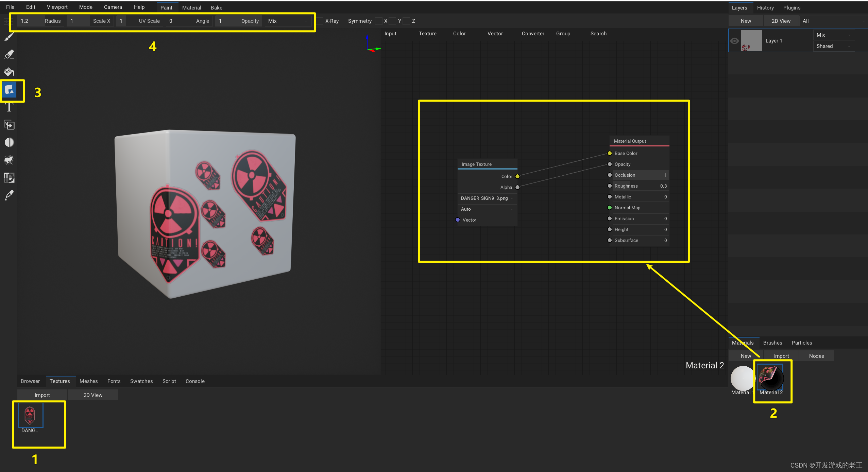This screenshot has height=472, width=868.
Task: Enable the X-Ray checkbox
Action: (x=320, y=21)
